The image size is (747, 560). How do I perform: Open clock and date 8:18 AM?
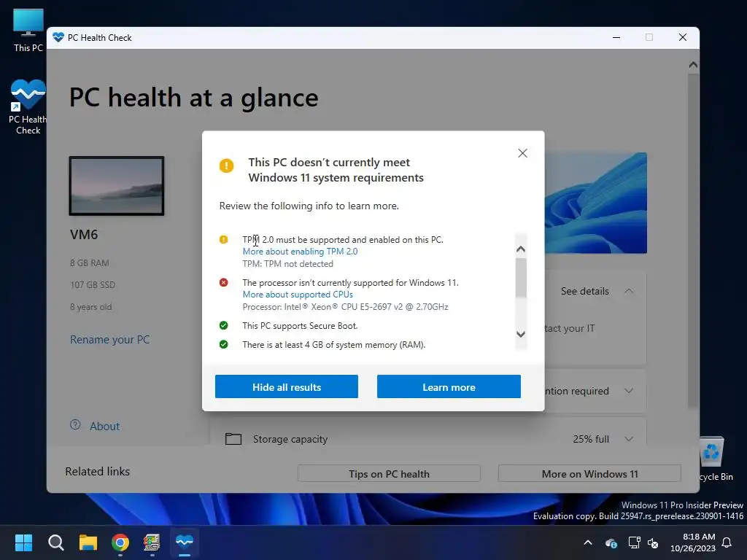[693, 542]
